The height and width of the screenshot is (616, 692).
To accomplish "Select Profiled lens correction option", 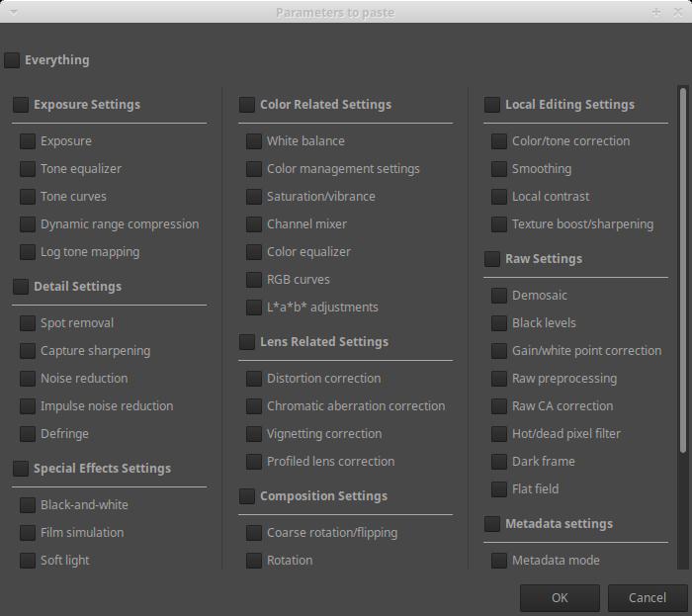I will [x=254, y=462].
